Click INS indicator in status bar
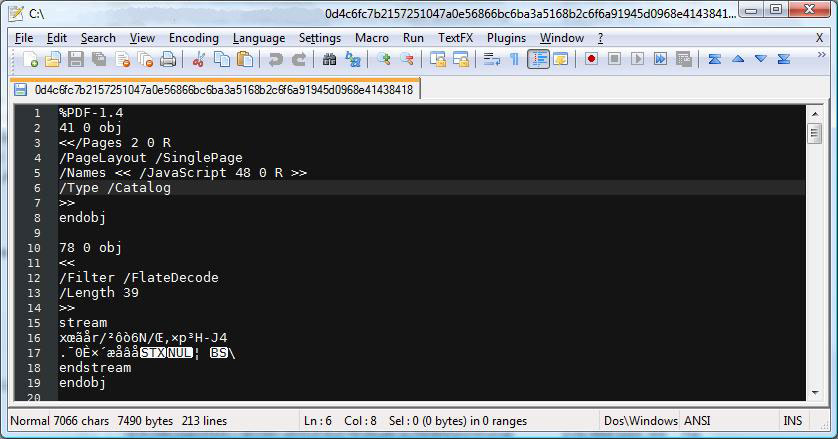Image resolution: width=838 pixels, height=439 pixels. [793, 421]
